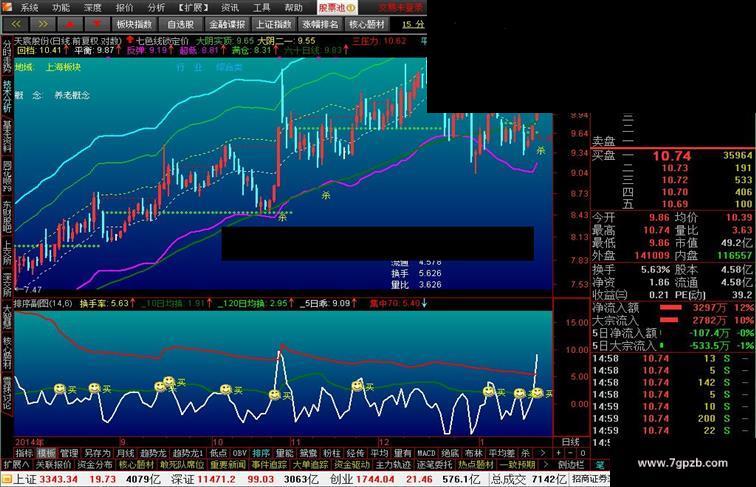Go to previous stock with the << arrow
Viewport: 756px width, 487px height.
pos(16,24)
